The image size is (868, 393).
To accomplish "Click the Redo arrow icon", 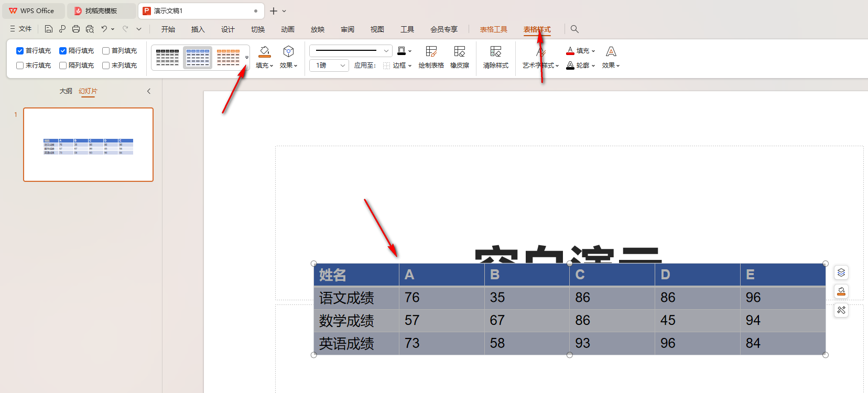I will tap(125, 29).
